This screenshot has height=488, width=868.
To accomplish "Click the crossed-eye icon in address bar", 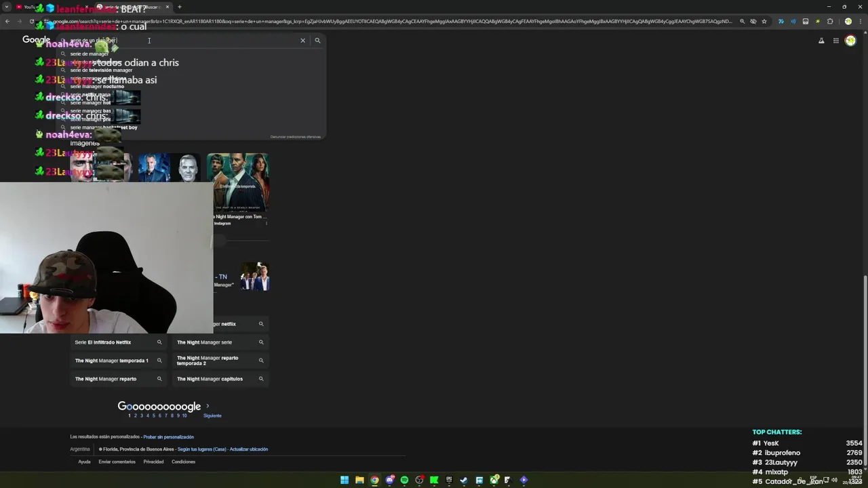I will coord(753,22).
